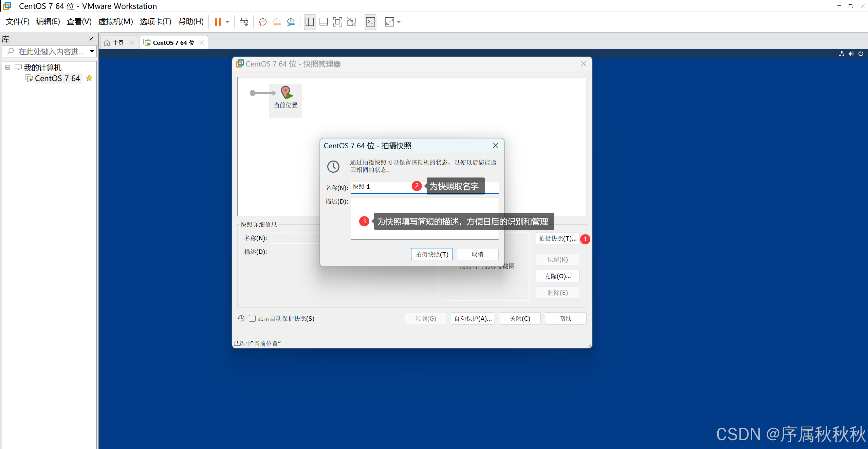Enable show AutoProtect snapshots checkbox

click(252, 318)
